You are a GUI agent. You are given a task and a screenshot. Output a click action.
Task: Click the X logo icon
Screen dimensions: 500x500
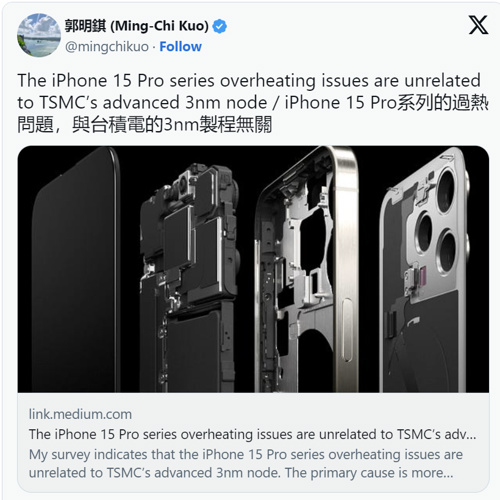coord(478,25)
